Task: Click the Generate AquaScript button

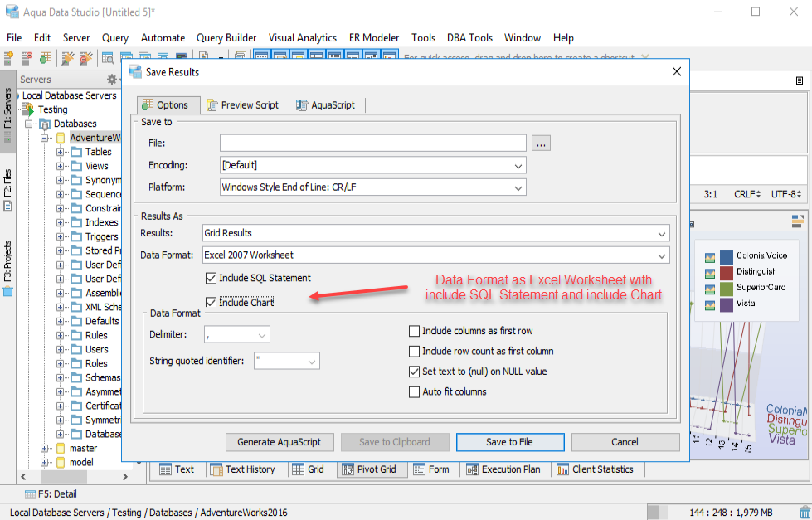Action: [x=280, y=442]
